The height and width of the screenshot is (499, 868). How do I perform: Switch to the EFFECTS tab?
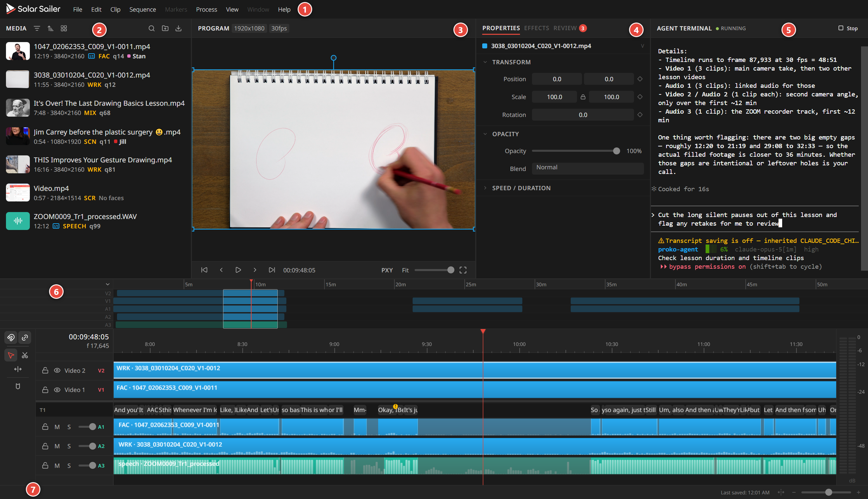pos(537,28)
